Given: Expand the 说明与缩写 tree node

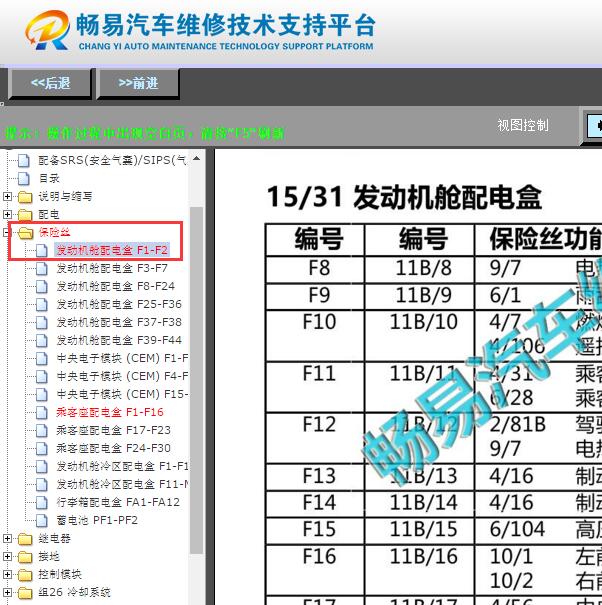Looking at the screenshot, I should click(x=7, y=196).
